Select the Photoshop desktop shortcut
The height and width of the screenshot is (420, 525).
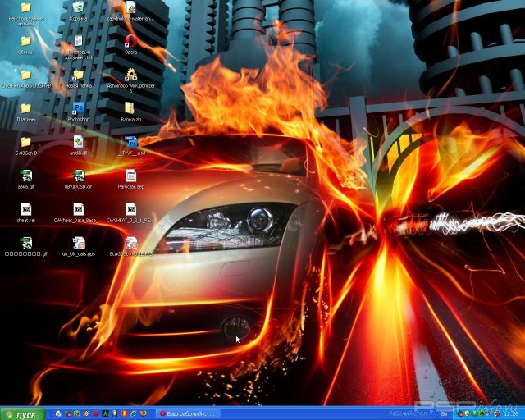pos(78,109)
